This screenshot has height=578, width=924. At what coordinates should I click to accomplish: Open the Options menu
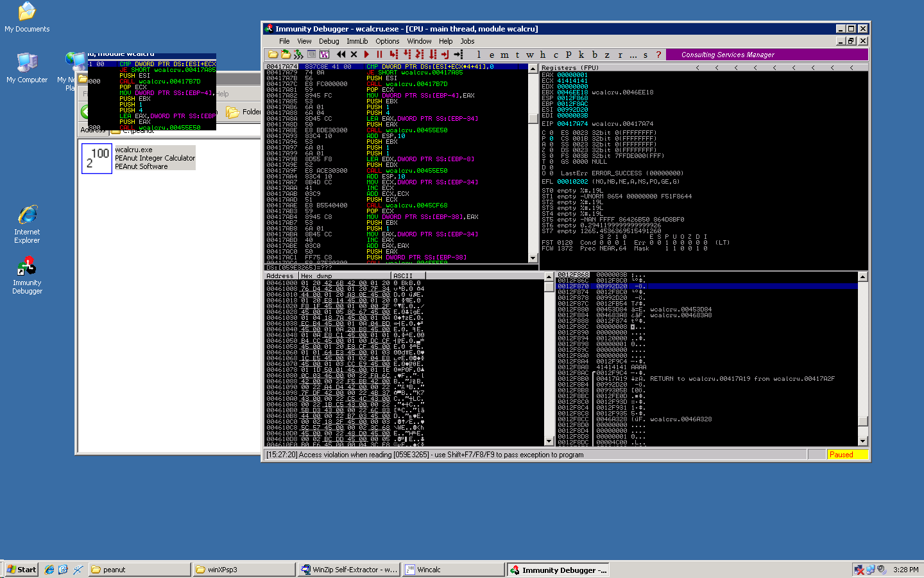click(x=388, y=41)
